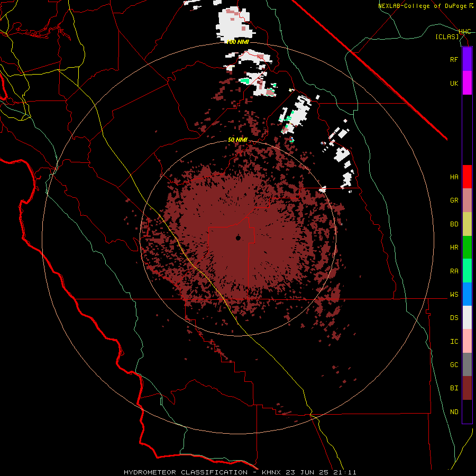Click the ND black legend swatch

[467, 411]
